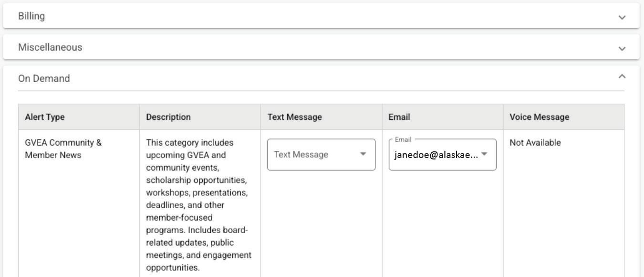Viewport: 644px width, 277px height.
Task: Click the On Demand panel title
Action: pyautogui.click(x=44, y=78)
